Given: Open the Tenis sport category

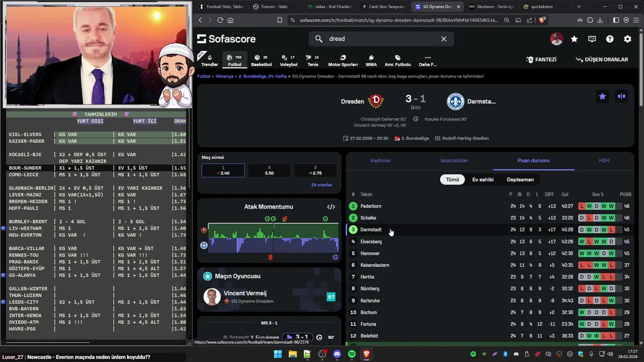Looking at the screenshot, I should [312, 60].
